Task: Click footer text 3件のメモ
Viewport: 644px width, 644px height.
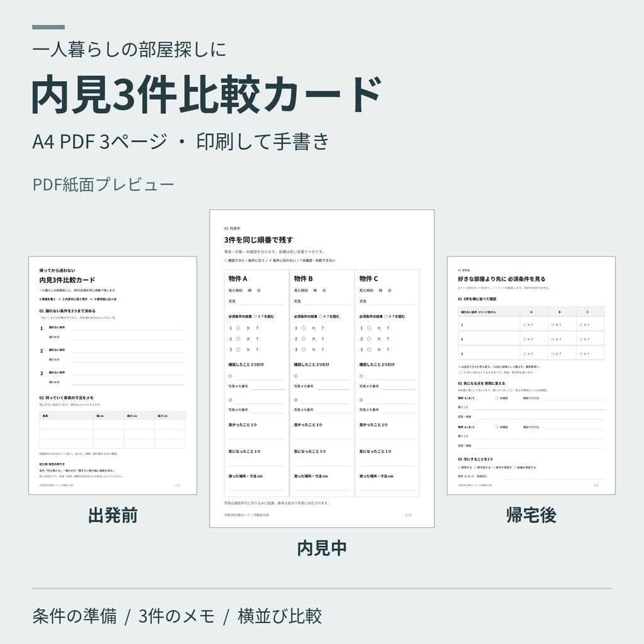Action: click(177, 616)
